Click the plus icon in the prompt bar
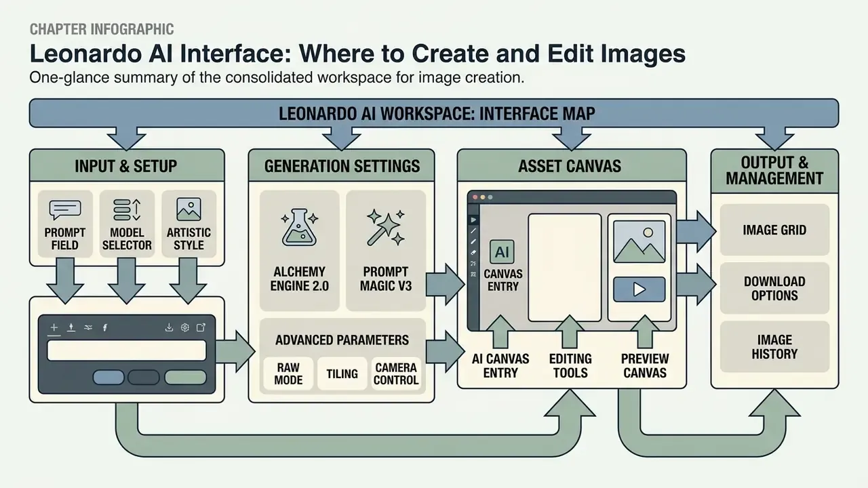The image size is (868, 488). pyautogui.click(x=54, y=328)
